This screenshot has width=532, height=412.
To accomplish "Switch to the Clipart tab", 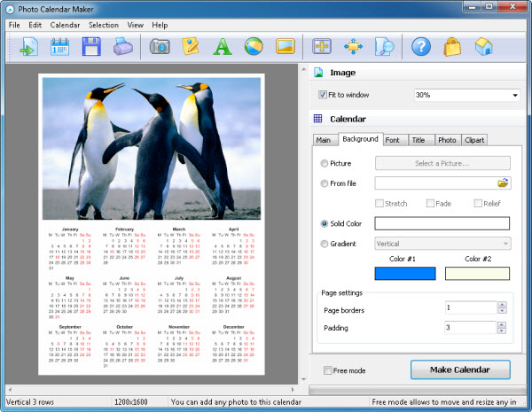I will [x=474, y=139].
